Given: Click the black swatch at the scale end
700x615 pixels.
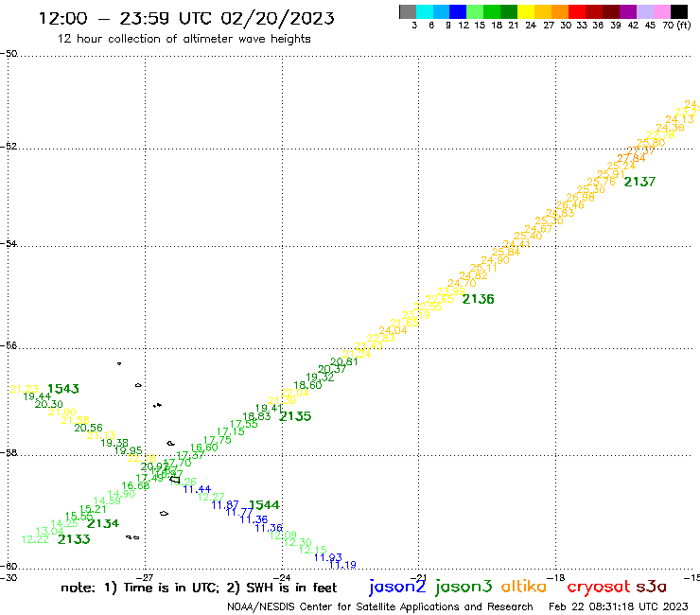Looking at the screenshot, I should tap(678, 12).
